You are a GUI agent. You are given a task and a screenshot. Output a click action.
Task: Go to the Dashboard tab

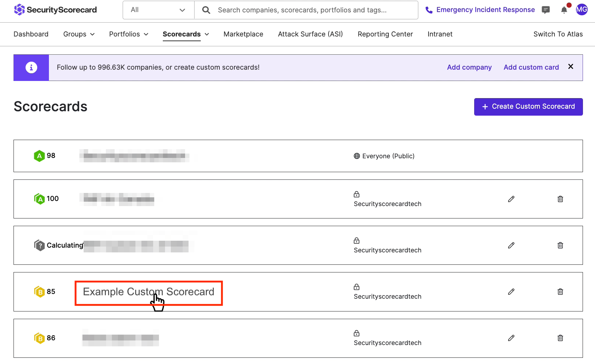[31, 34]
